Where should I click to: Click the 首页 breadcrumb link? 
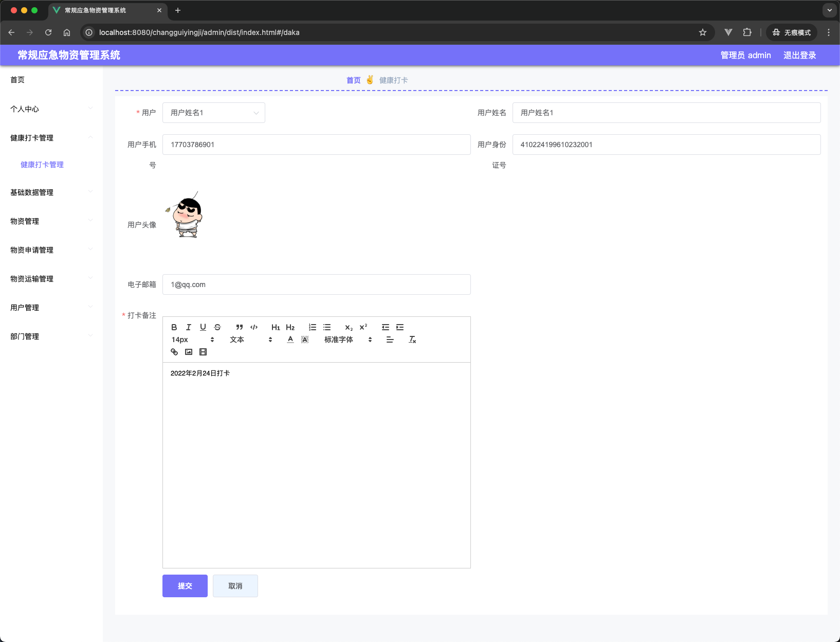click(x=354, y=80)
